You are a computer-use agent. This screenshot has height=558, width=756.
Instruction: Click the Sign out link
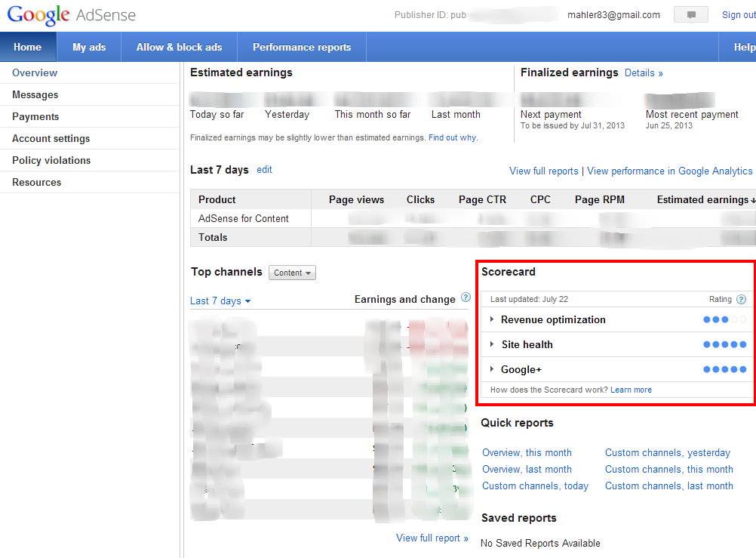click(738, 15)
